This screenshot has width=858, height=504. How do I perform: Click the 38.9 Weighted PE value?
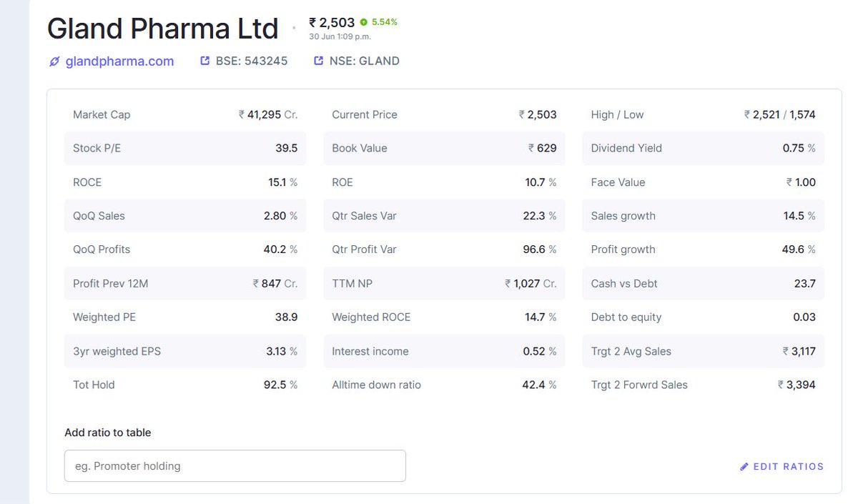[x=286, y=317]
